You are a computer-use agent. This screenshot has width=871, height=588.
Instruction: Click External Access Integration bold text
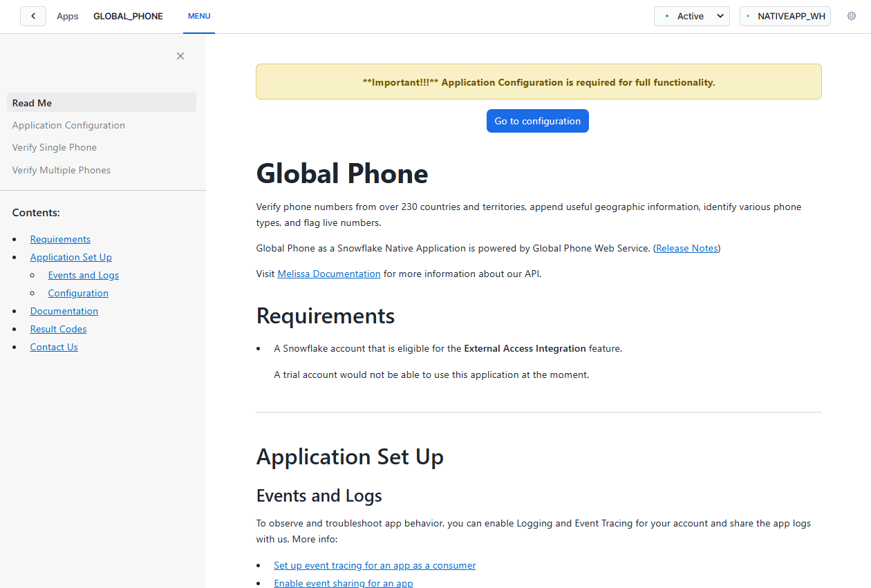point(525,348)
